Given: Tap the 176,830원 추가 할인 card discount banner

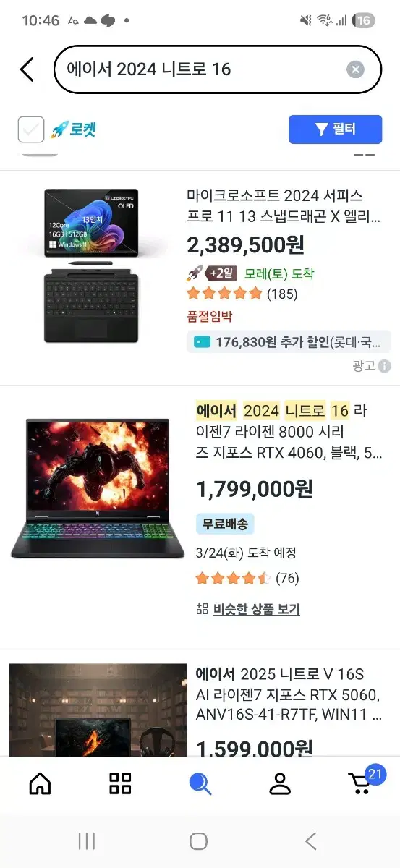Looking at the screenshot, I should coord(289,341).
